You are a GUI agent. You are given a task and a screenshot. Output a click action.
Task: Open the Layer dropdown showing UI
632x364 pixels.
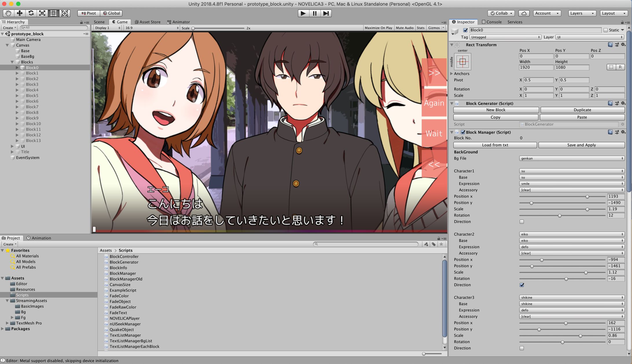coord(589,37)
